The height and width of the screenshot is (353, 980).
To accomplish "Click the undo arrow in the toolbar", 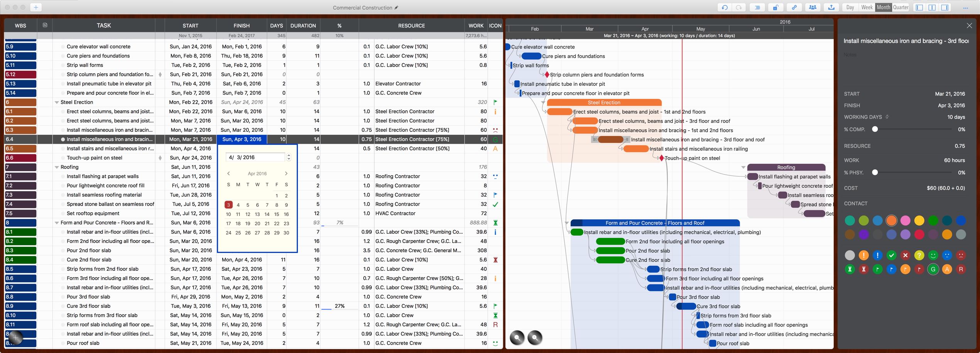I will (x=725, y=7).
